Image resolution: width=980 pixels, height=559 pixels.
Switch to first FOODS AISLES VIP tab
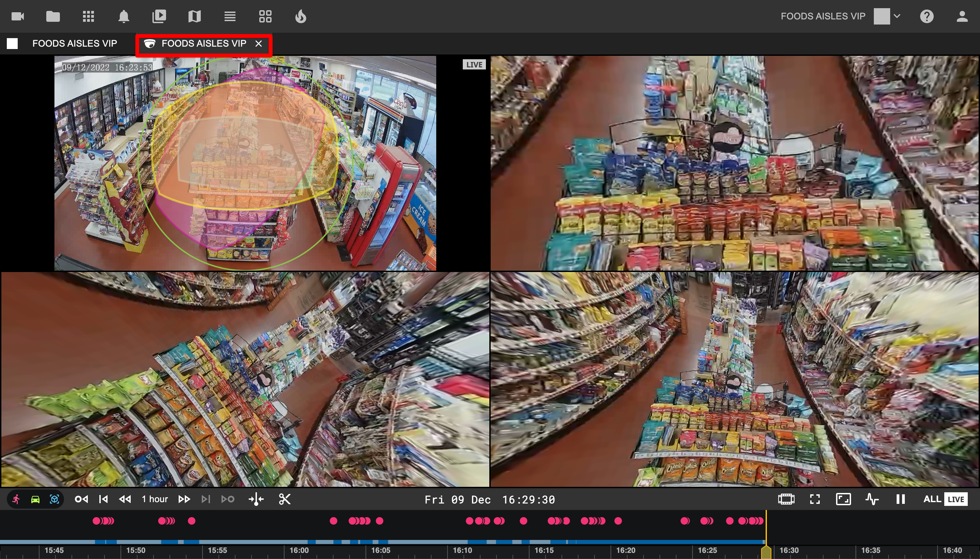coord(74,43)
